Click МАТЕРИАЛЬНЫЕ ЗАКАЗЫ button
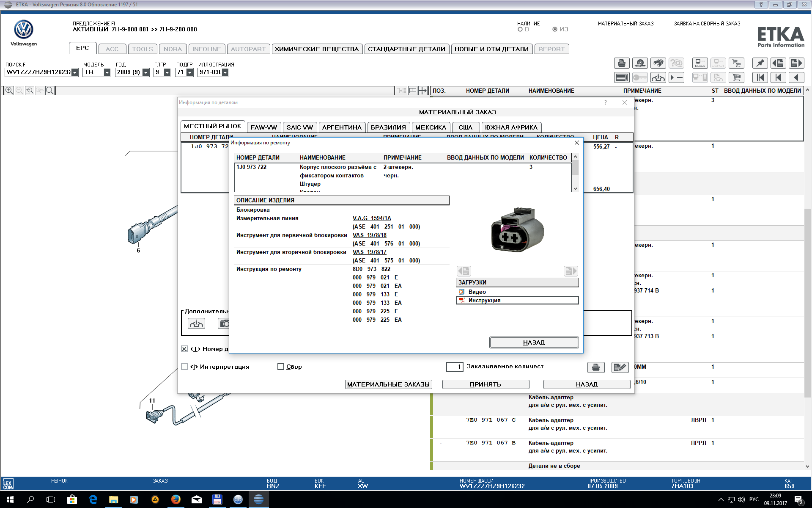Screen dimensions: 812x508 point(388,384)
